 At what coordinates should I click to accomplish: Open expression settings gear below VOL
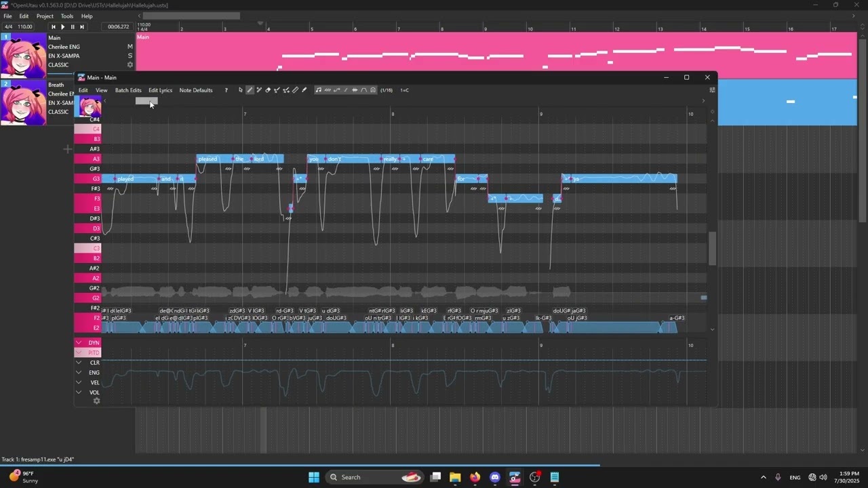tap(96, 401)
